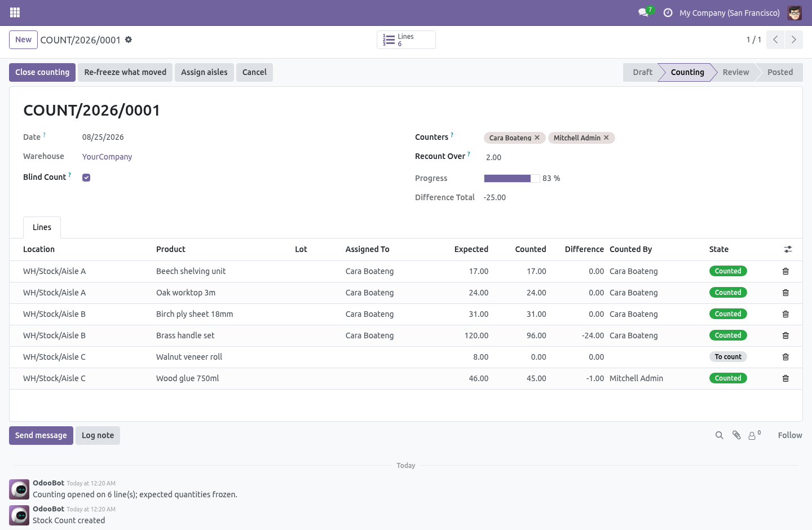
Task: Open the YourCompany warehouse link
Action: tap(107, 157)
